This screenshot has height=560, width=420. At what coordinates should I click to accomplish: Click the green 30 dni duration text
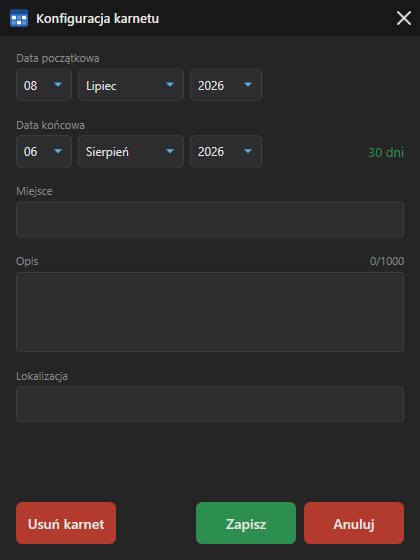[386, 153]
